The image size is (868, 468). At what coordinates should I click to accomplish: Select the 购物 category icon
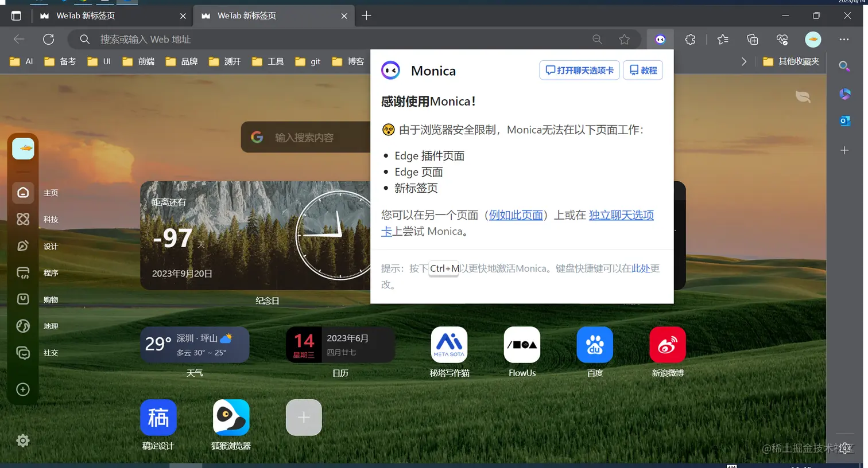tap(23, 299)
